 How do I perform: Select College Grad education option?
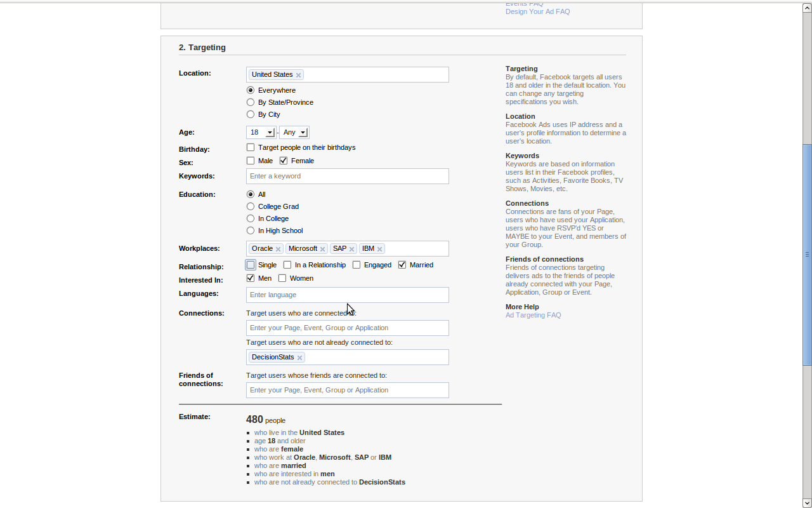point(251,206)
